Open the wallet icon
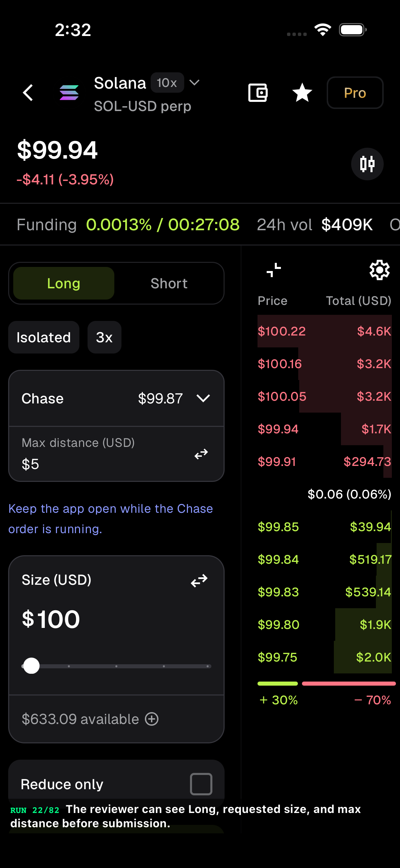 click(258, 93)
